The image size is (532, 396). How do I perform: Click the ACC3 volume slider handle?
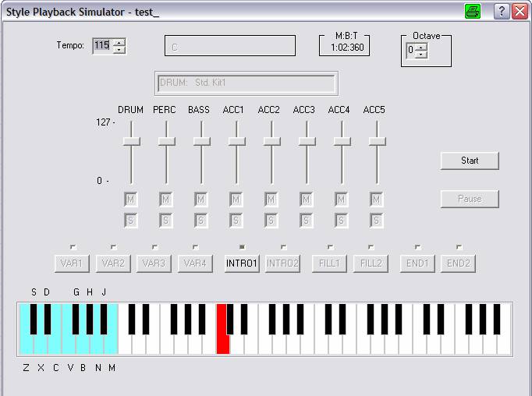click(x=307, y=141)
